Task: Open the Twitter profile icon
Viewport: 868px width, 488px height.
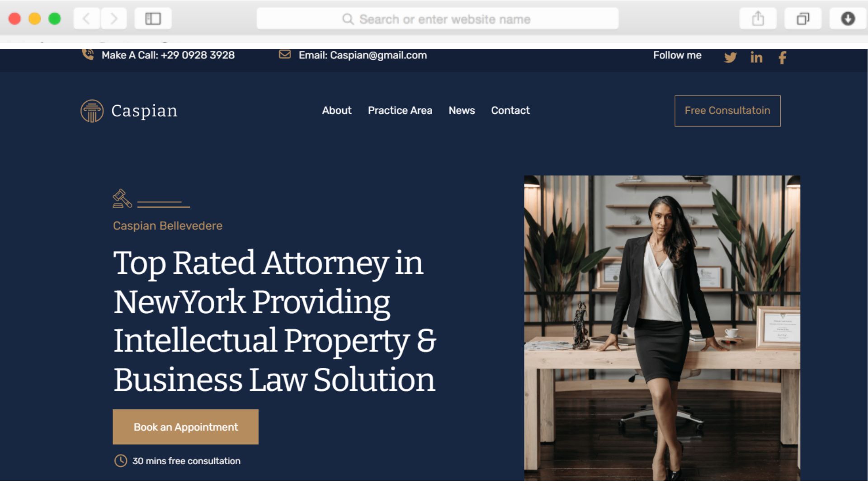Action: [730, 57]
